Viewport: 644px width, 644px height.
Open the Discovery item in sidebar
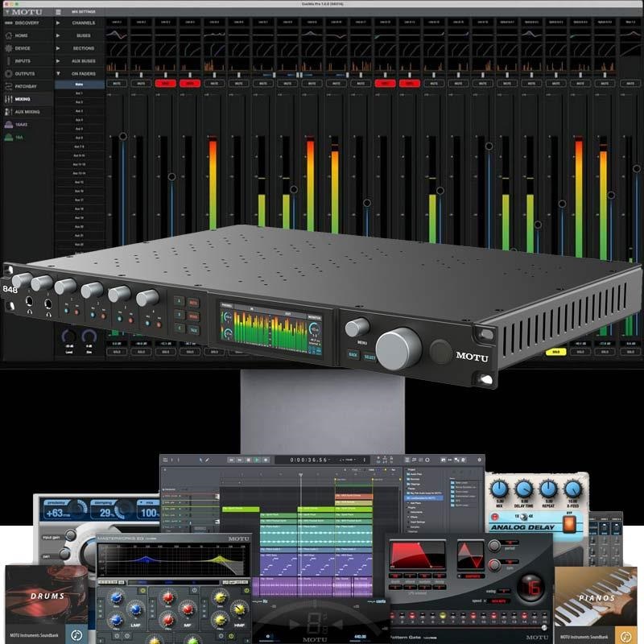(x=26, y=23)
